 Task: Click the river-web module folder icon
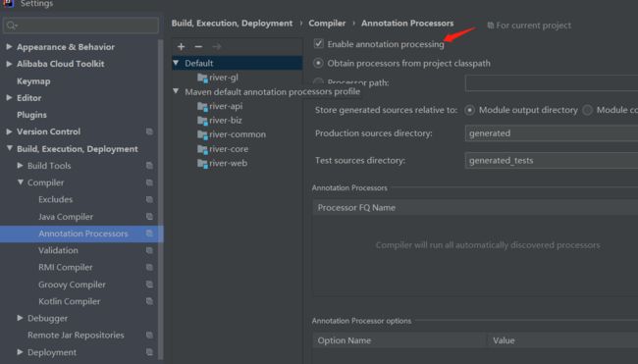click(202, 163)
